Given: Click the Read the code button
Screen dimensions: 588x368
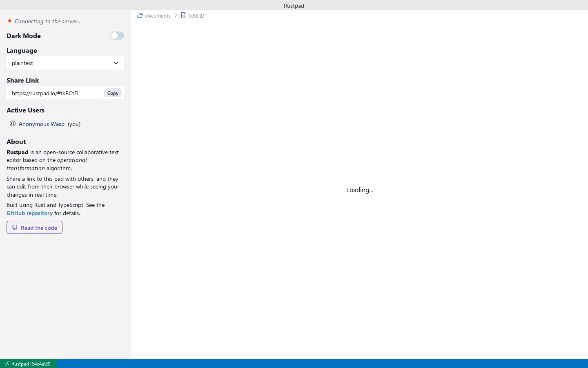Looking at the screenshot, I should [34, 228].
